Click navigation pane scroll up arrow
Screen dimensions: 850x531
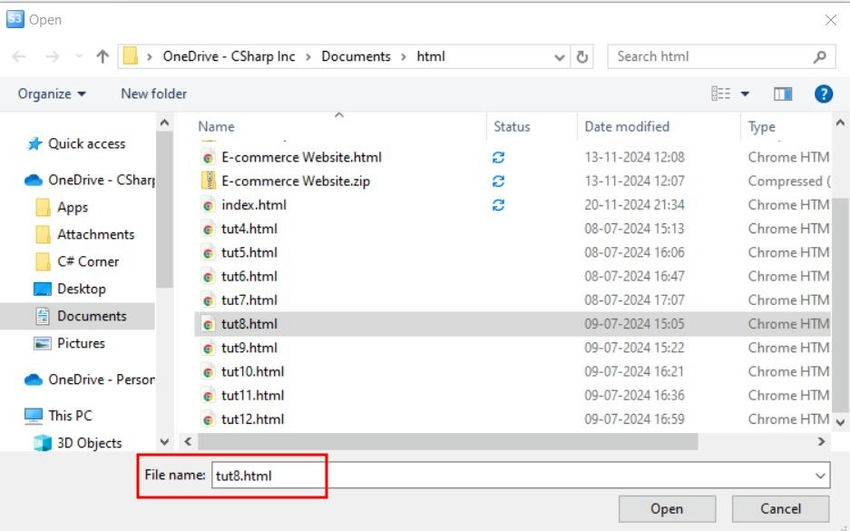164,123
